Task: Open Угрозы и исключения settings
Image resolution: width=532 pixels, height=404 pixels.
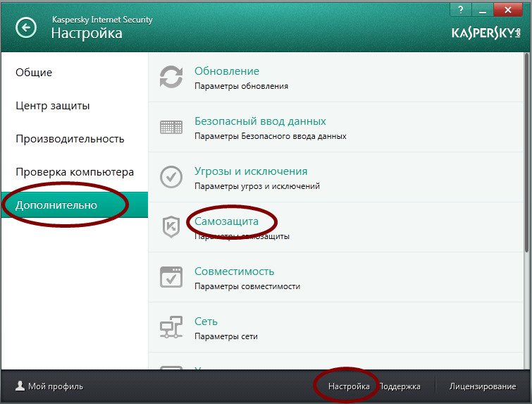Action: coord(251,171)
